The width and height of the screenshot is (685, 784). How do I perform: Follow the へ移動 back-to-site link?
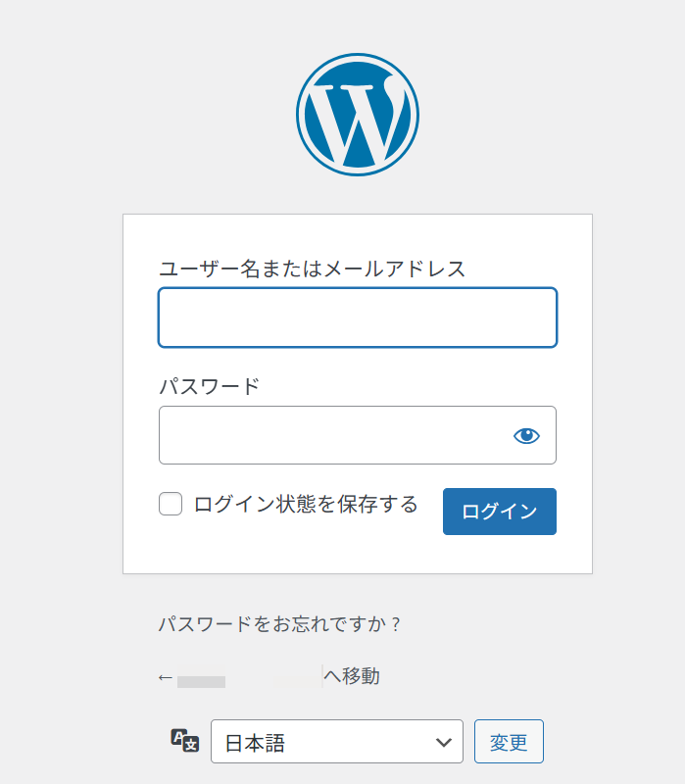pyautogui.click(x=351, y=676)
